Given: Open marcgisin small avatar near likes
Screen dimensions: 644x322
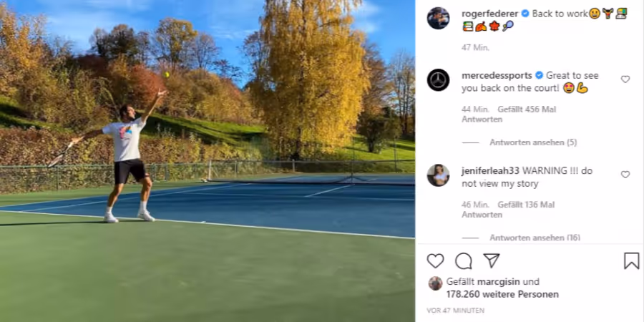Looking at the screenshot, I should click(x=435, y=283).
